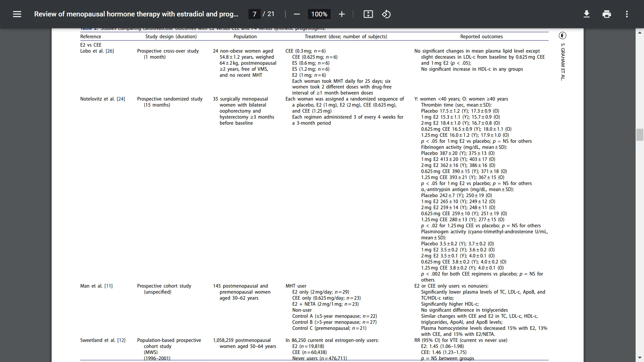Click the line 'Significantly higher HDL-c;'
The width and height of the screenshot is (644, 362).
tap(450, 304)
